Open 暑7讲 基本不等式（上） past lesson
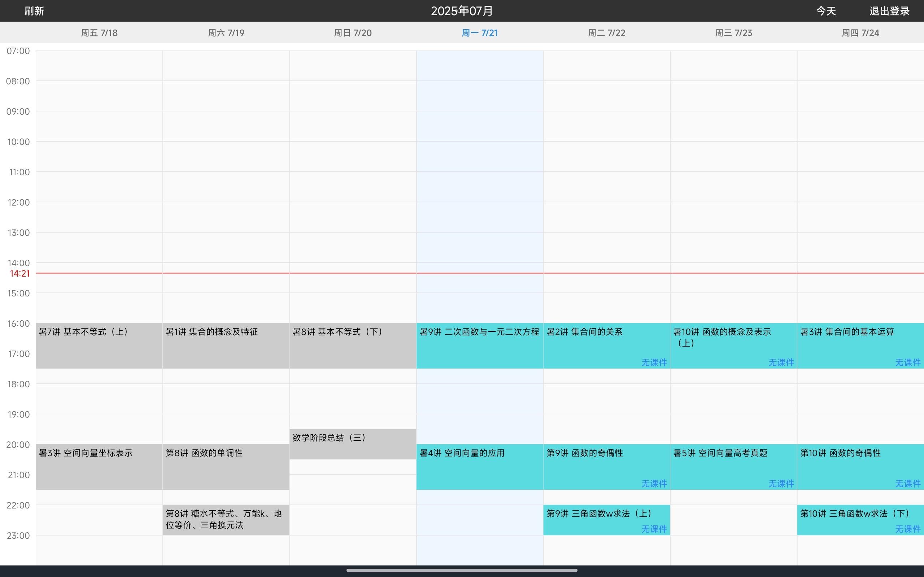The height and width of the screenshot is (577, 924). [x=99, y=345]
